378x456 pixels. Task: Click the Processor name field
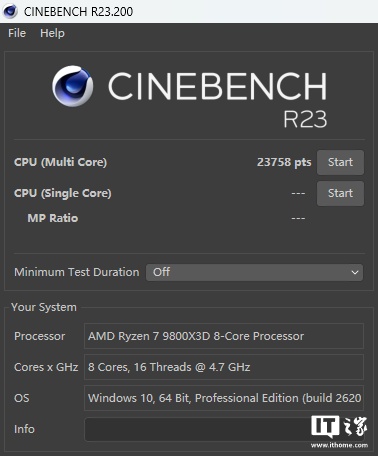[224, 336]
